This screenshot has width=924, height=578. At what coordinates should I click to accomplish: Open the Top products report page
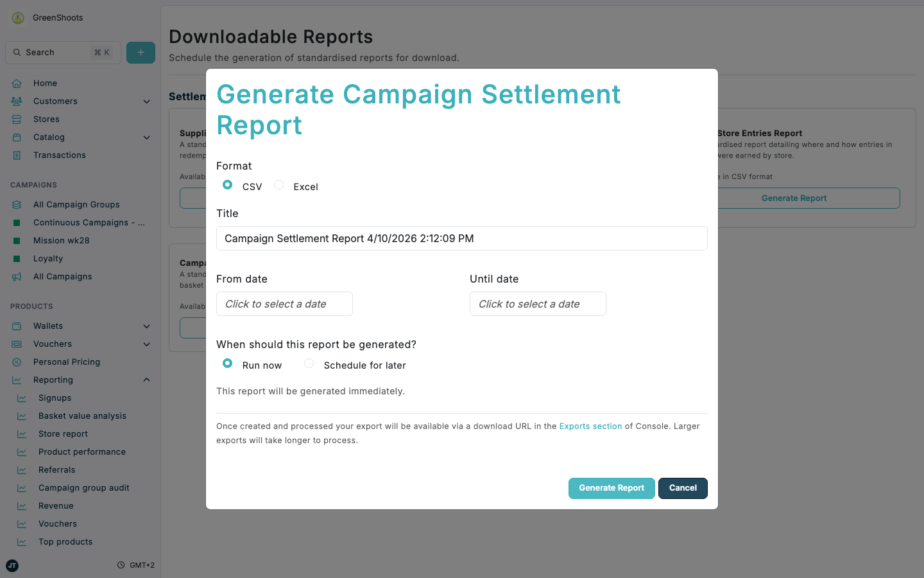point(65,541)
